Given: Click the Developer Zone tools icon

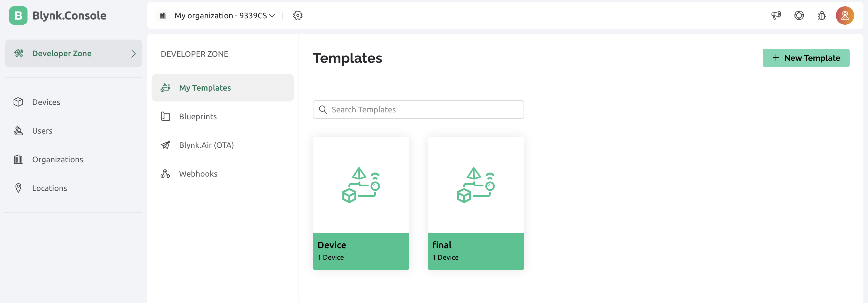Looking at the screenshot, I should click(19, 53).
